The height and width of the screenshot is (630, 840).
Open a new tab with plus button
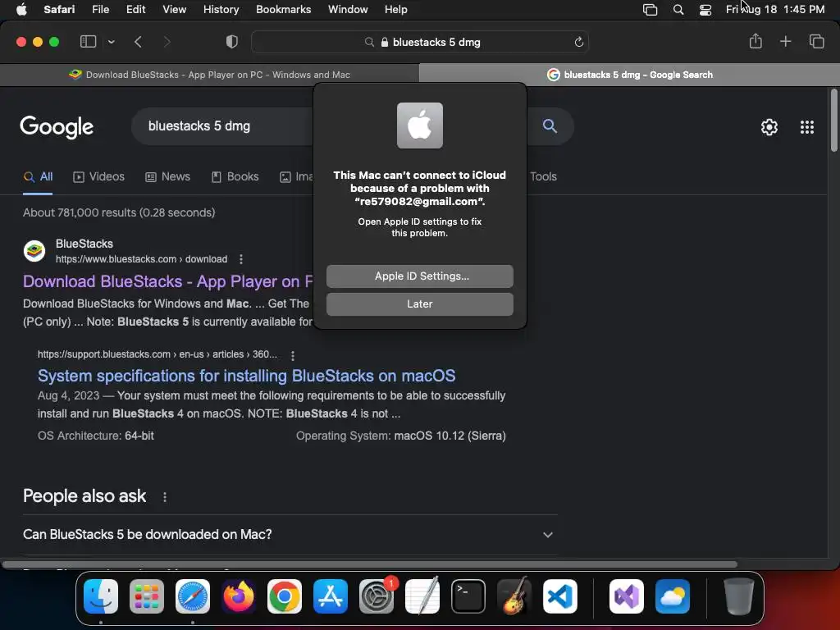pyautogui.click(x=785, y=41)
